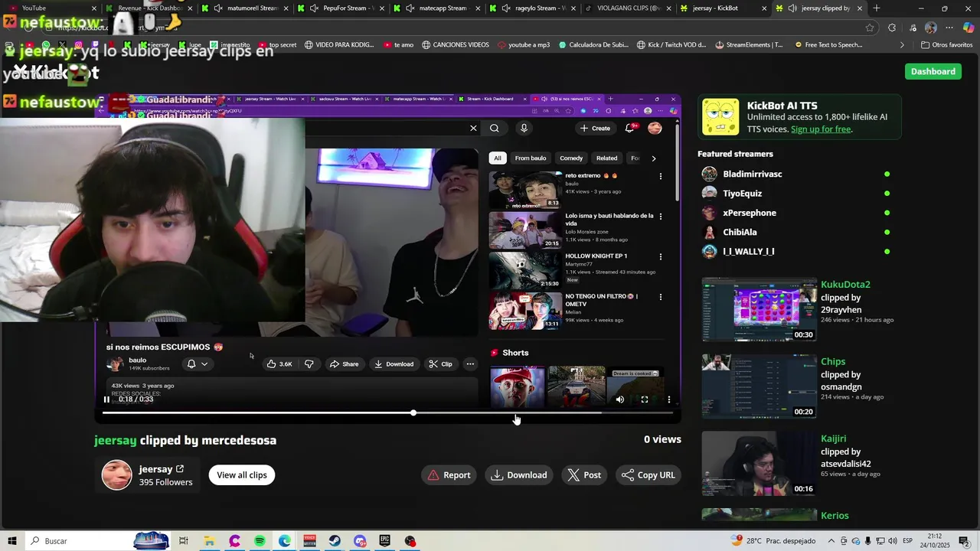Open the player's three-dot options menu
The image size is (980, 551).
coord(669,399)
